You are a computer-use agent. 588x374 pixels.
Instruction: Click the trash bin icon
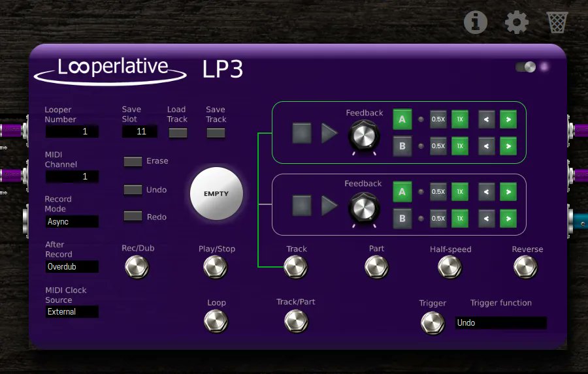(x=557, y=22)
